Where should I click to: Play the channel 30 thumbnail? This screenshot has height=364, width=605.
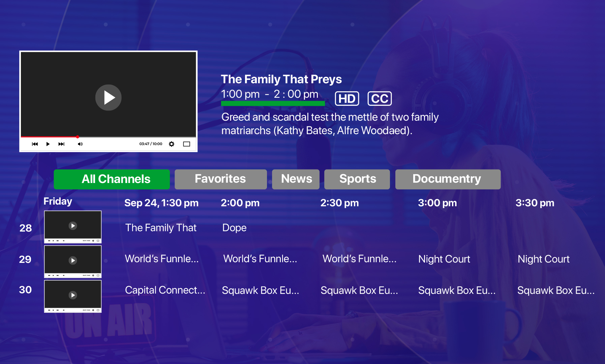click(73, 296)
